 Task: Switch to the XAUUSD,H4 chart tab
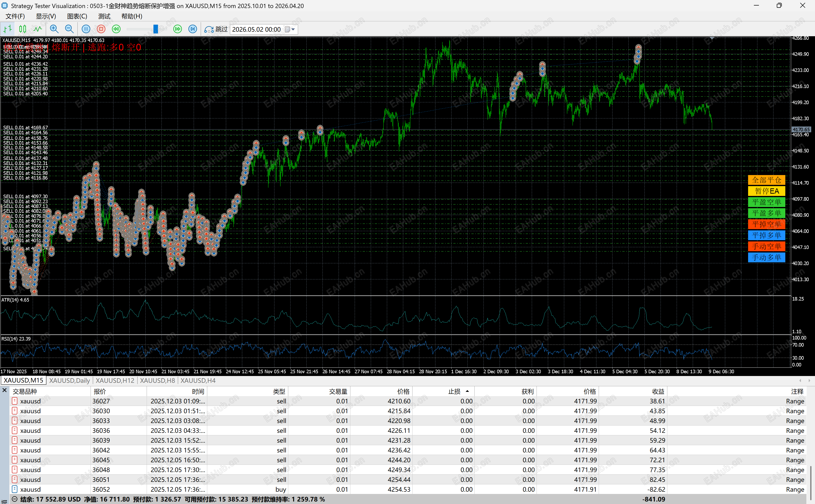coord(198,380)
